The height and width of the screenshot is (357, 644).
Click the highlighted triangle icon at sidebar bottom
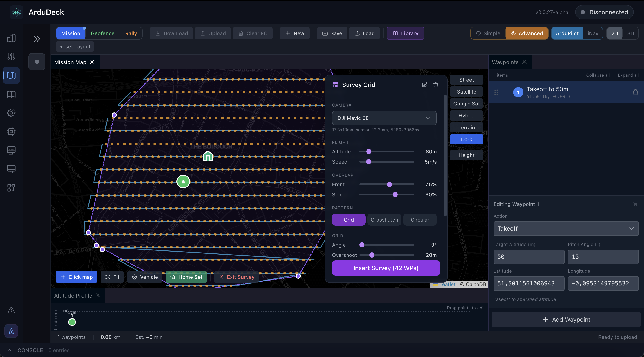click(11, 331)
